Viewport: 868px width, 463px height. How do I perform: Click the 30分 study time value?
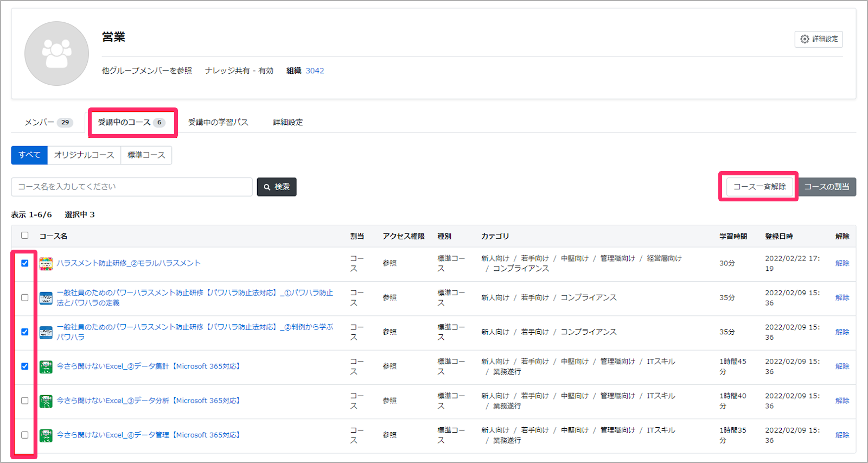point(727,263)
